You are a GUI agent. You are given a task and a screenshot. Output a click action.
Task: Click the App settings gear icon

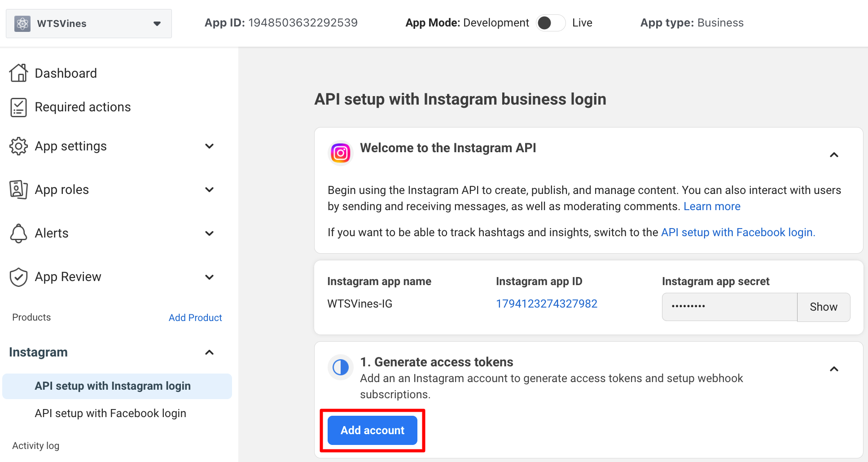click(18, 146)
